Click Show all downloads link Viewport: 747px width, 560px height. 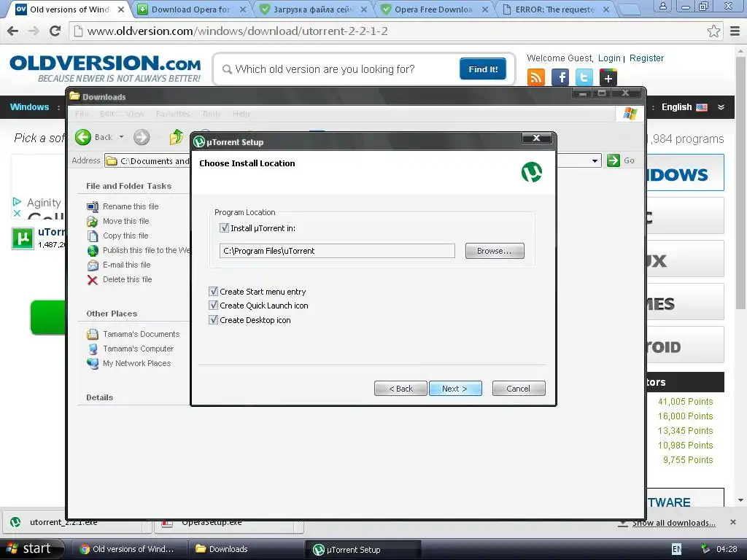(673, 523)
